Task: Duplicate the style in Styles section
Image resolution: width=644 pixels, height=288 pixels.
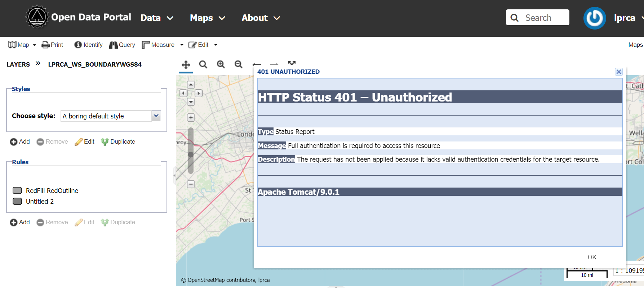Action: point(118,142)
